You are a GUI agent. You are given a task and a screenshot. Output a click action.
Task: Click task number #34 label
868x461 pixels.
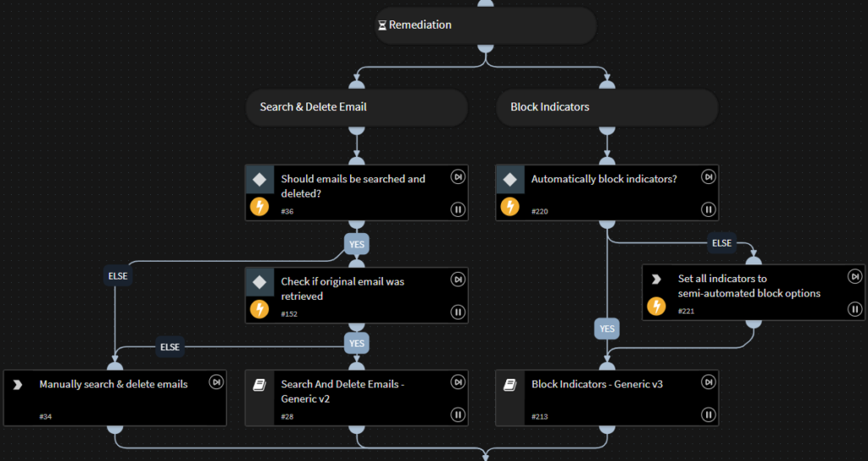click(x=46, y=417)
